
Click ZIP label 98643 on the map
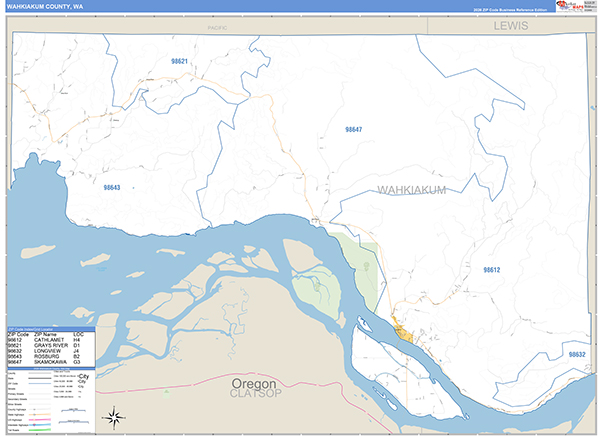pos(112,188)
